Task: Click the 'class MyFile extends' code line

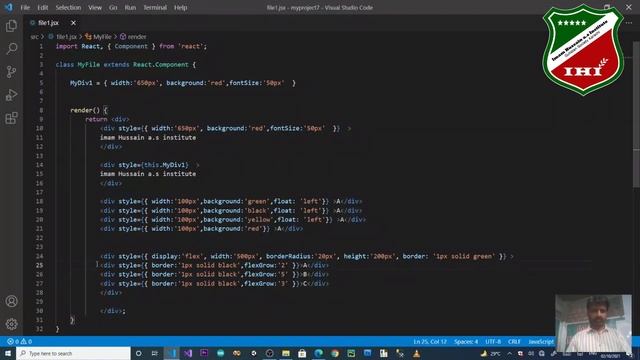Action: pos(126,64)
